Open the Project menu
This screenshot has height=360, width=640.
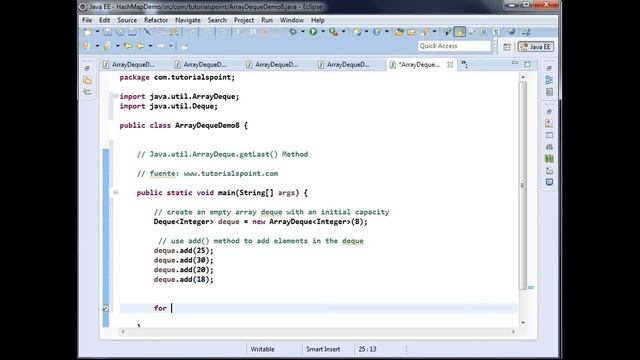pos(244,20)
